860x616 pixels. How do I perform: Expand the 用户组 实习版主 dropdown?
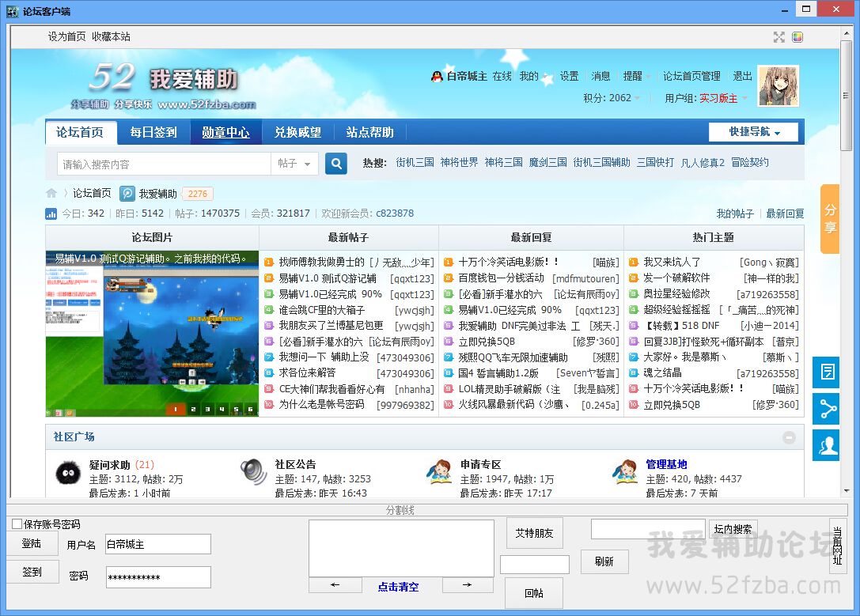pos(706,98)
